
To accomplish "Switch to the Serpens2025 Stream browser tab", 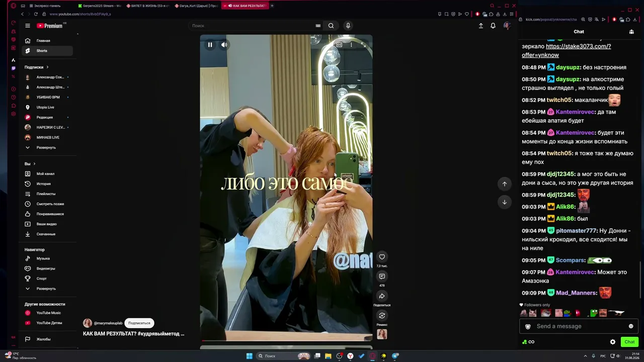I will 100,6.
